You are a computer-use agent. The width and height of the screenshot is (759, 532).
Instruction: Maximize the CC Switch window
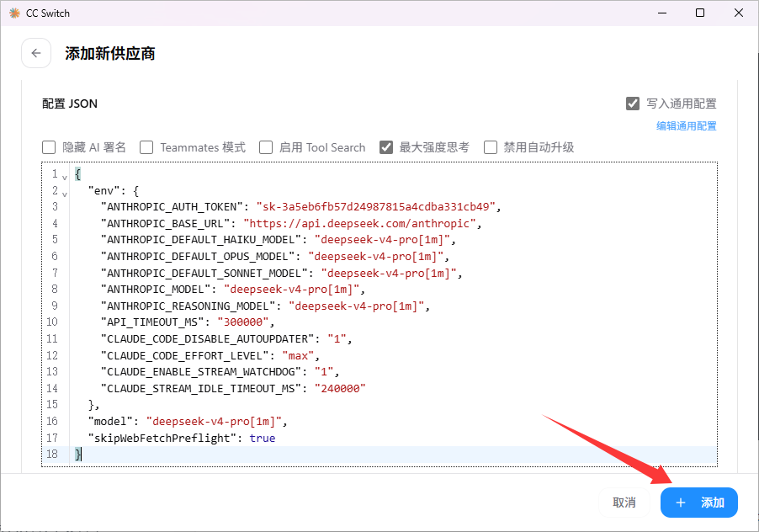[700, 13]
